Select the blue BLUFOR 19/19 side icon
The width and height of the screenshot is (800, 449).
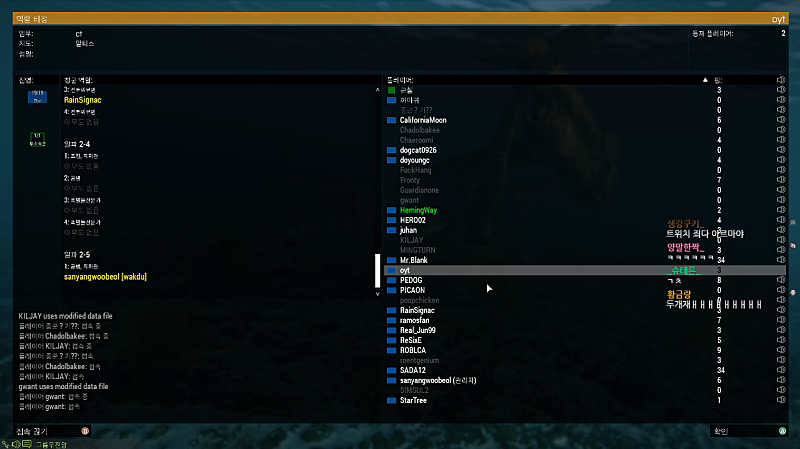tap(37, 96)
